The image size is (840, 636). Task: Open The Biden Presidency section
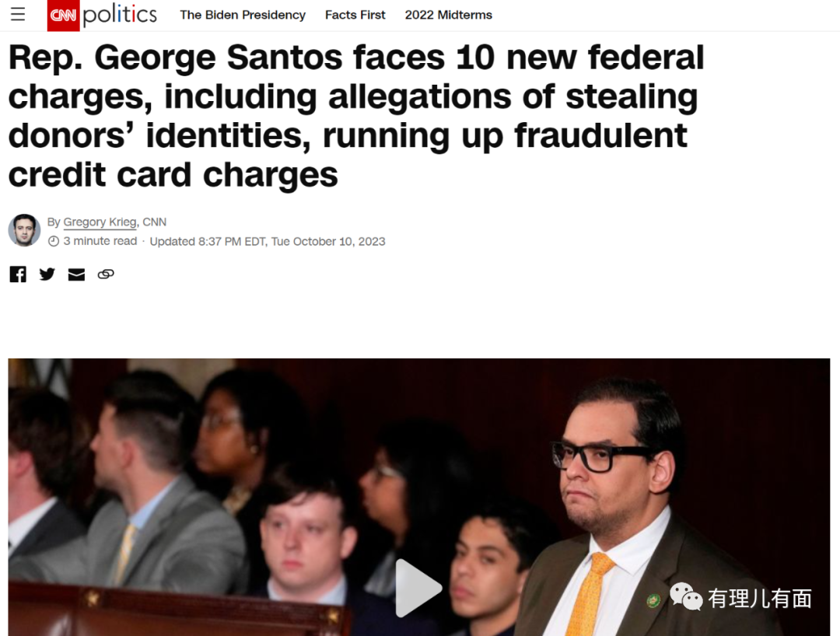point(243,15)
